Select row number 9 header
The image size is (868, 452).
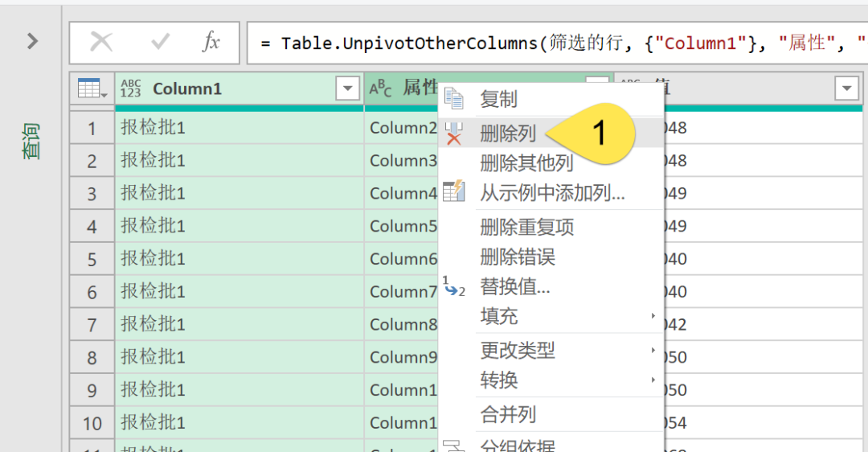point(92,390)
